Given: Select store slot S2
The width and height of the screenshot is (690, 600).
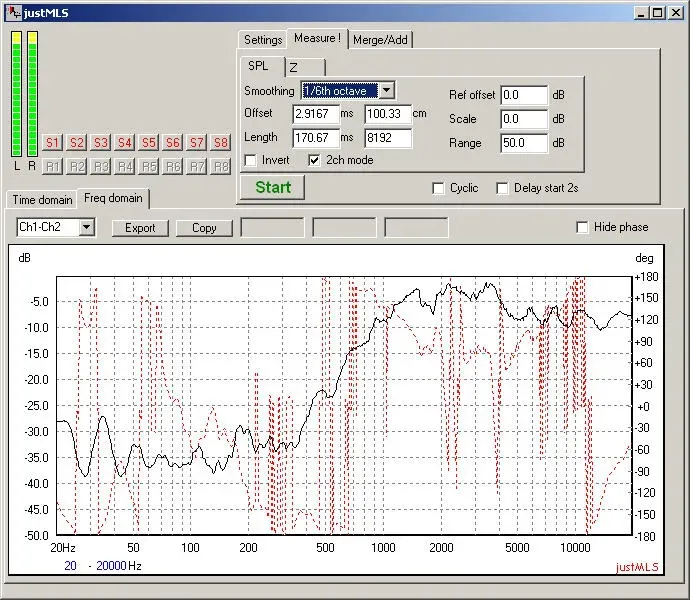Looking at the screenshot, I should point(77,143).
